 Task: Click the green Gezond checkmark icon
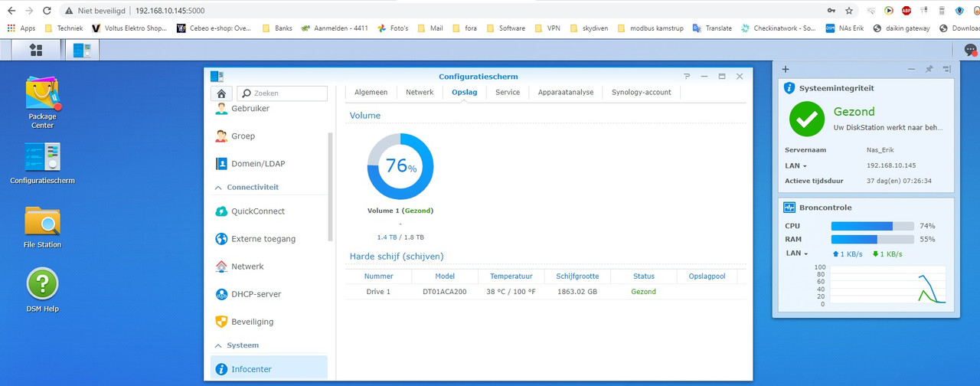point(807,119)
